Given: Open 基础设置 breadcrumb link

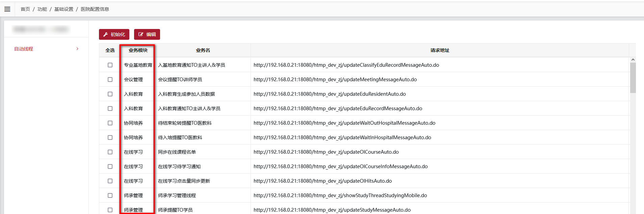Looking at the screenshot, I should [x=64, y=9].
